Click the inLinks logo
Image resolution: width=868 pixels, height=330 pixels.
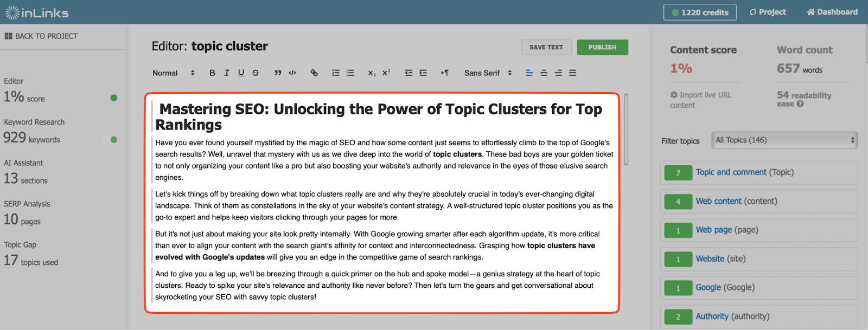point(37,12)
